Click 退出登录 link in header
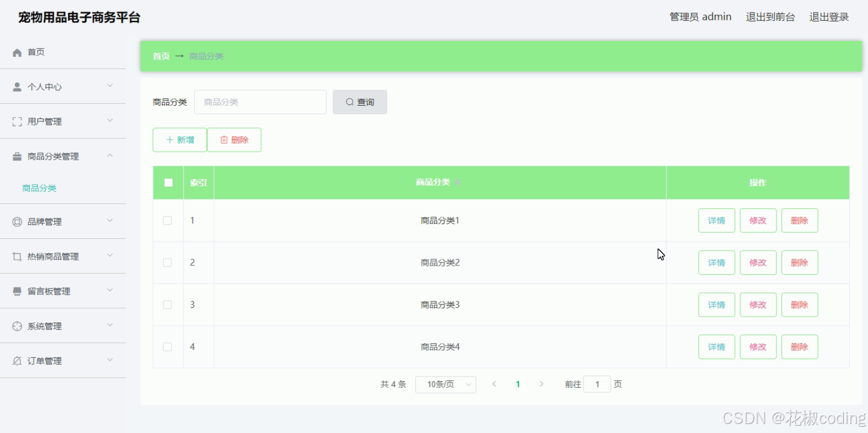Image resolution: width=868 pixels, height=433 pixels. click(829, 17)
